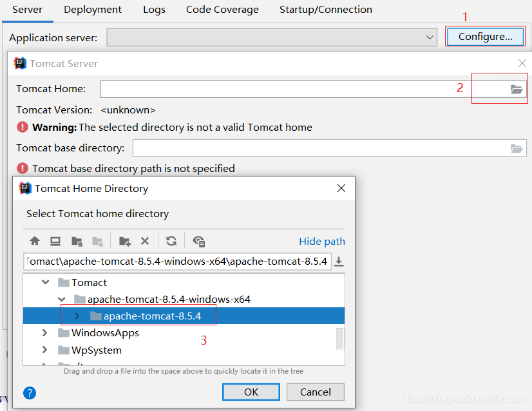Viewport: 532px width, 411px height.
Task: Click the path history download arrow icon
Action: coord(339,262)
